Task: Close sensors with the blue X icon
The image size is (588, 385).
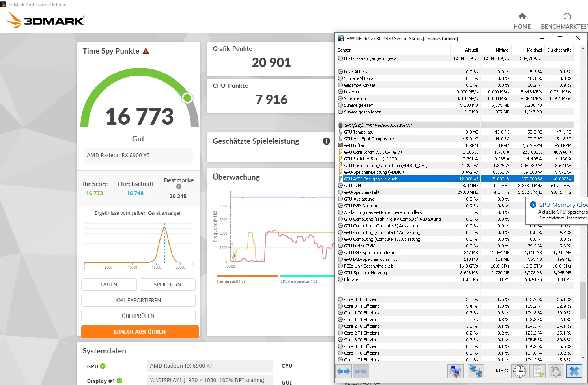Action: (x=574, y=371)
